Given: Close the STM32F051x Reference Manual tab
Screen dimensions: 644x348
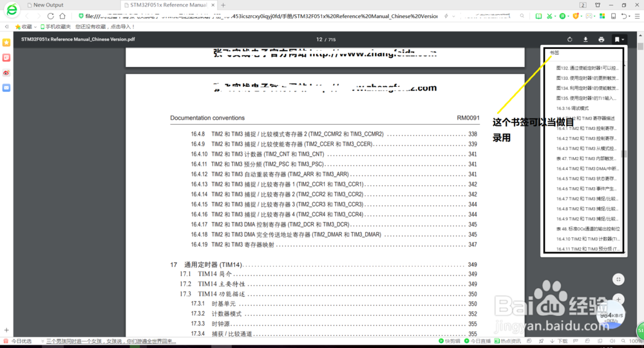Looking at the screenshot, I should pyautogui.click(x=213, y=5).
